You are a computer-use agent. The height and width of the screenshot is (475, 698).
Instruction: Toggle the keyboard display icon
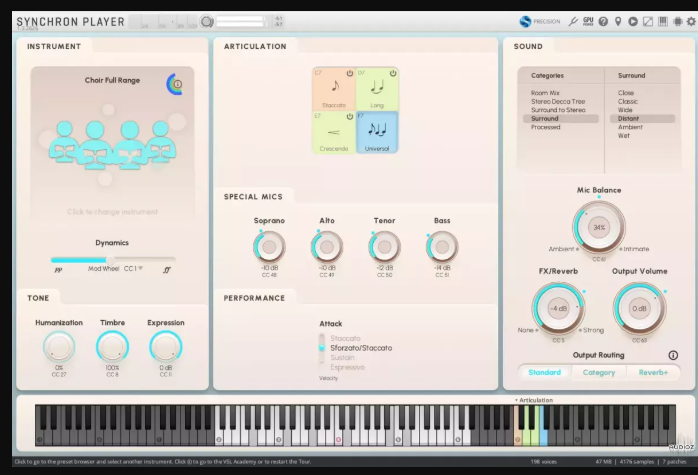click(x=663, y=21)
